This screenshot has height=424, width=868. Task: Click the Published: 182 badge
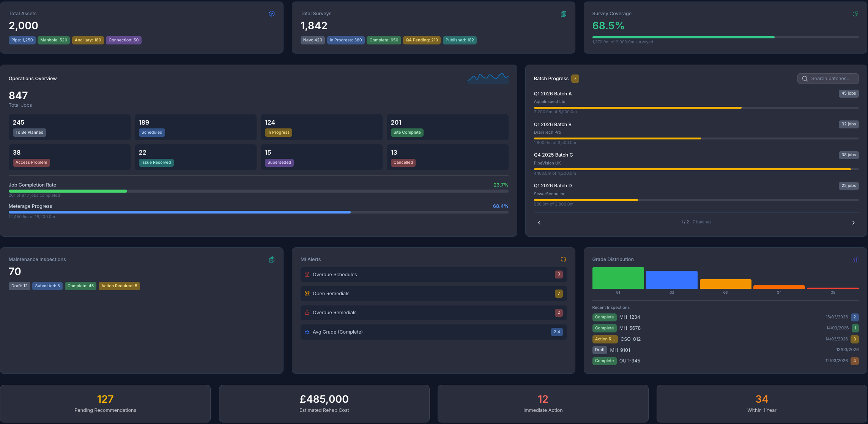[x=460, y=40]
